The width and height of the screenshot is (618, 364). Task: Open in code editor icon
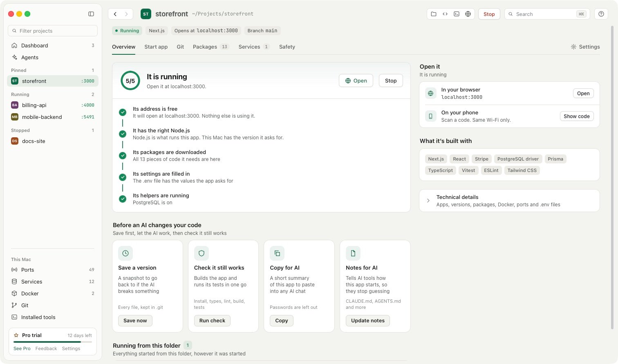tap(445, 14)
